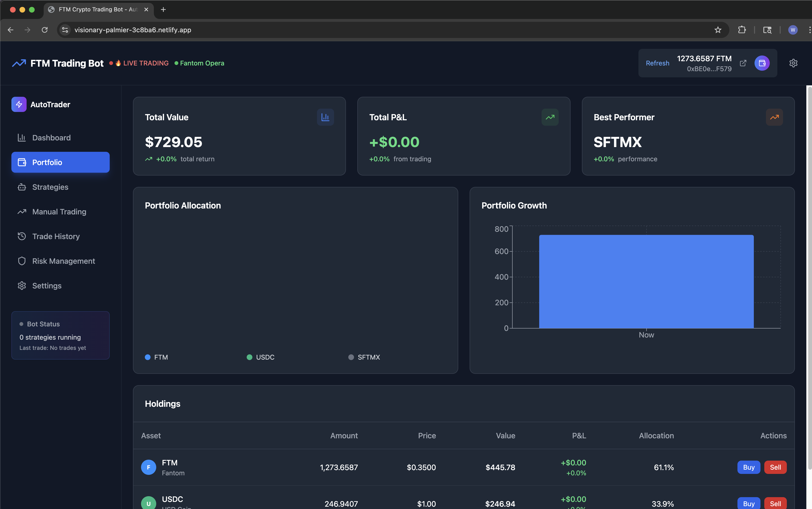
Task: Open the Dashboard section
Action: coord(51,138)
